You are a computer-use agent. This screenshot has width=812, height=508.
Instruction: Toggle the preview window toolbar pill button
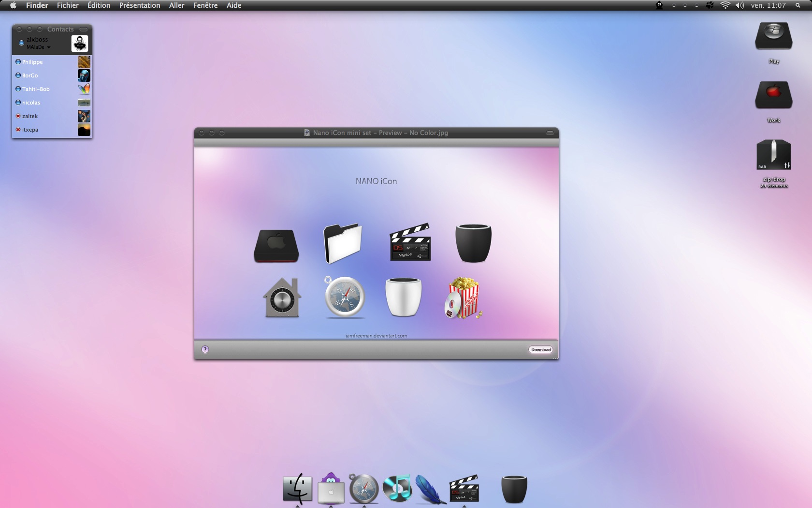coord(550,133)
